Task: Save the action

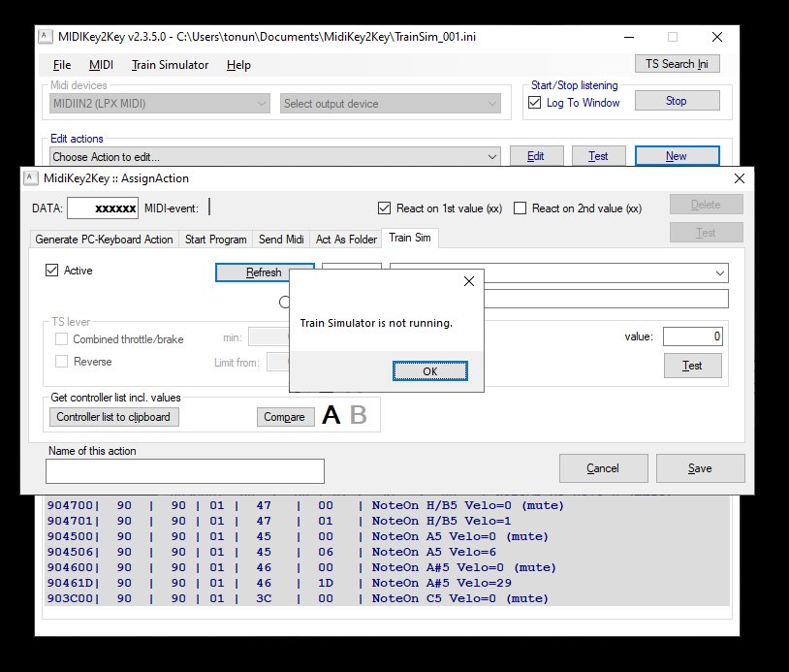Action: [x=700, y=468]
